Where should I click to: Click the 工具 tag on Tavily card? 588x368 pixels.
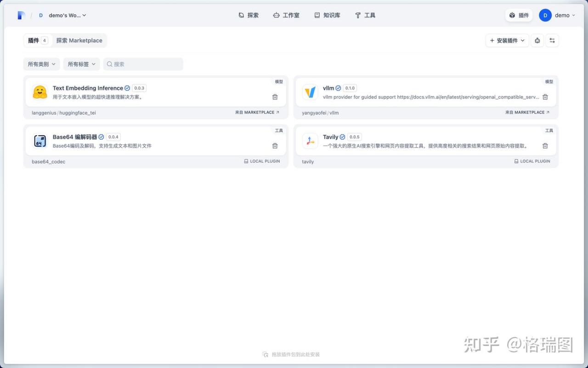(x=549, y=130)
